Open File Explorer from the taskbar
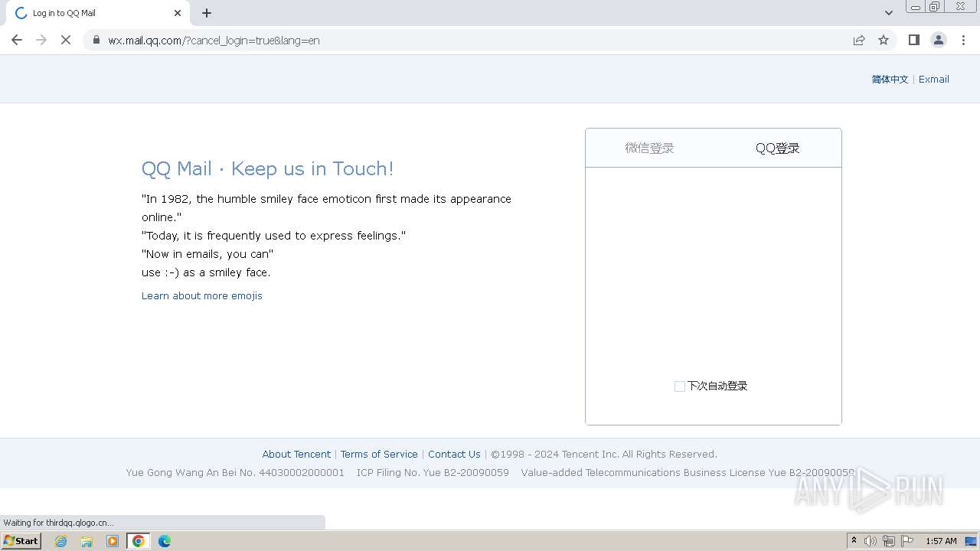The image size is (980, 551). [x=87, y=541]
